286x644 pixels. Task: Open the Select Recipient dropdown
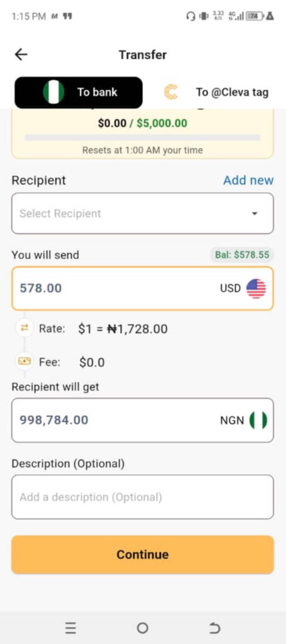point(142,213)
